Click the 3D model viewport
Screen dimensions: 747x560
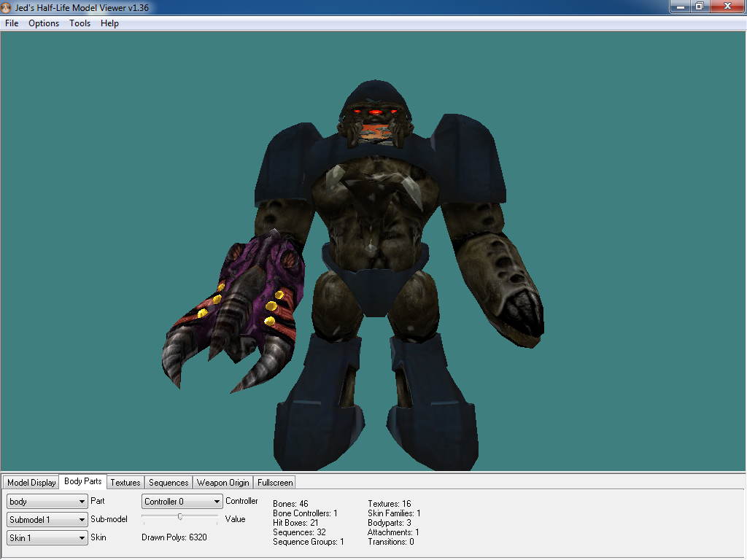tap(373, 251)
